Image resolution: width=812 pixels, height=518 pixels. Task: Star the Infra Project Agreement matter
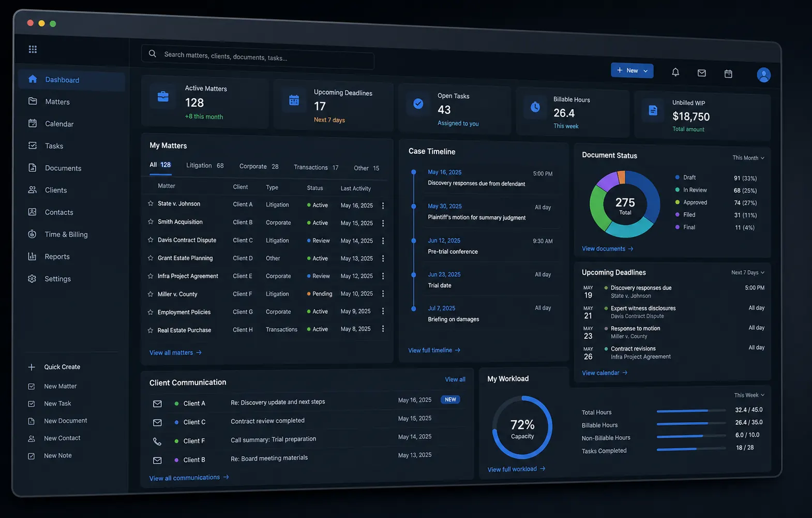click(151, 276)
